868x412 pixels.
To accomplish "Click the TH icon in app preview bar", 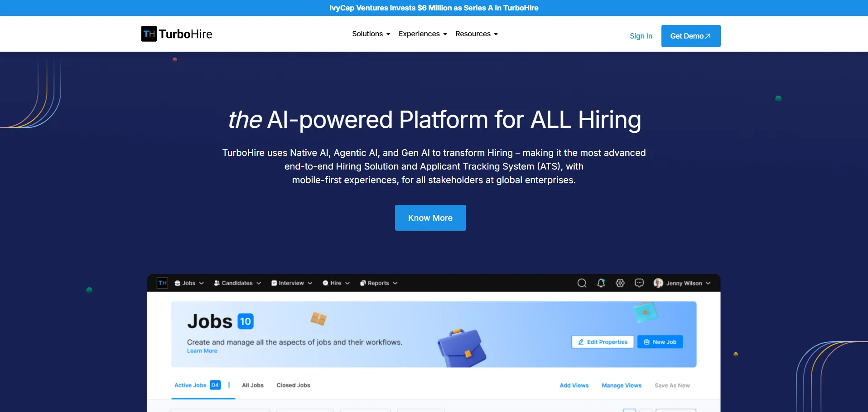I will [162, 283].
